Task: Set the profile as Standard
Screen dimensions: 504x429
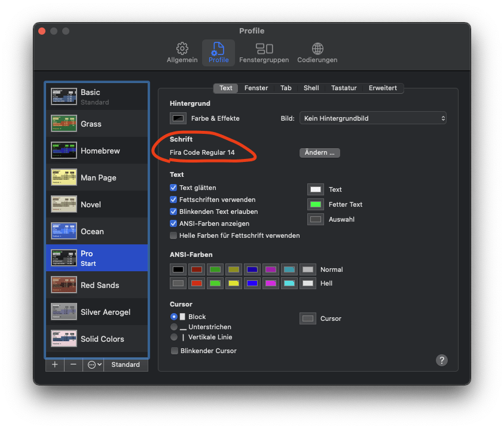Action: tap(126, 364)
